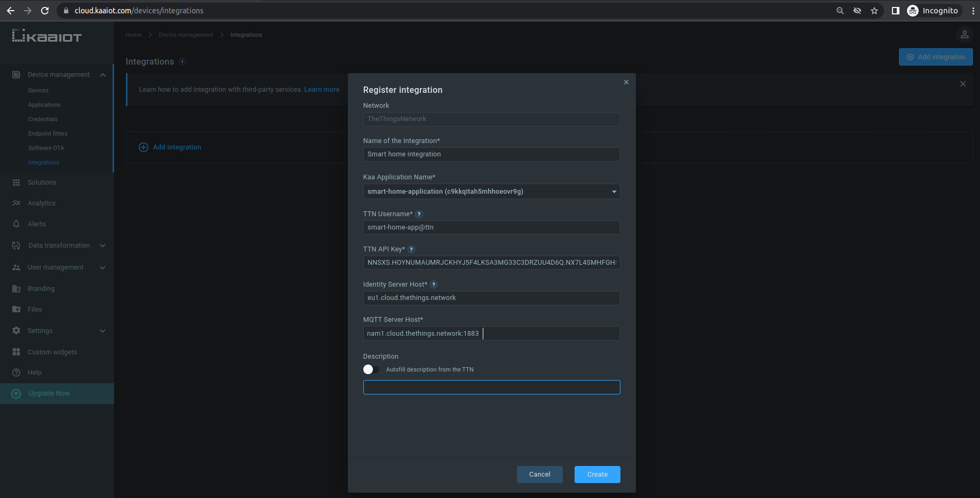
Task: Open Credentials in the sidebar
Action: click(43, 120)
